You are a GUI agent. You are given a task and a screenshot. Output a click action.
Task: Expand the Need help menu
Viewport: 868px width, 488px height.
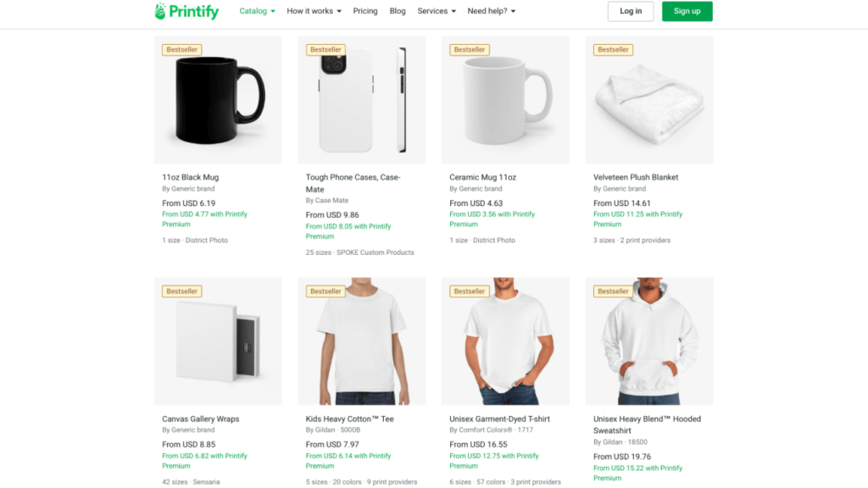click(489, 11)
